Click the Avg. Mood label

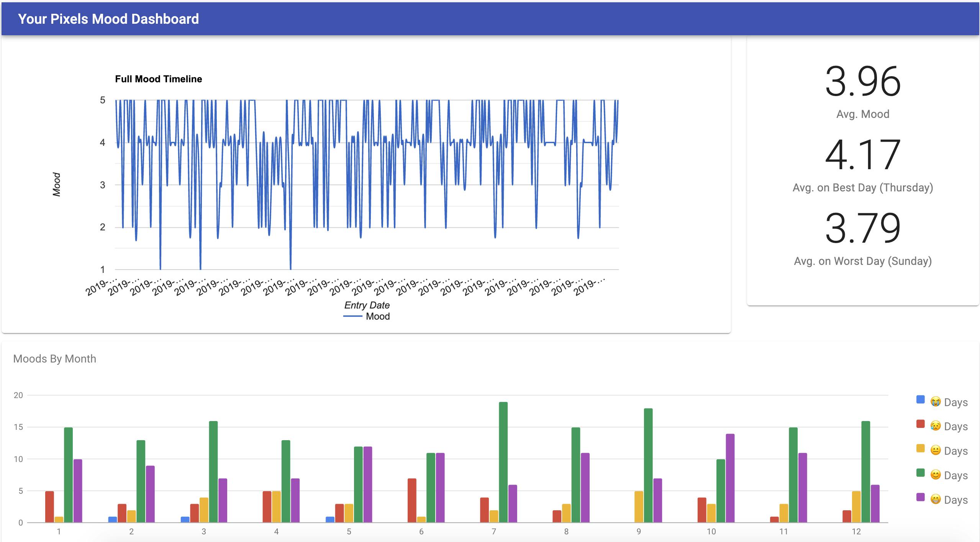(863, 114)
